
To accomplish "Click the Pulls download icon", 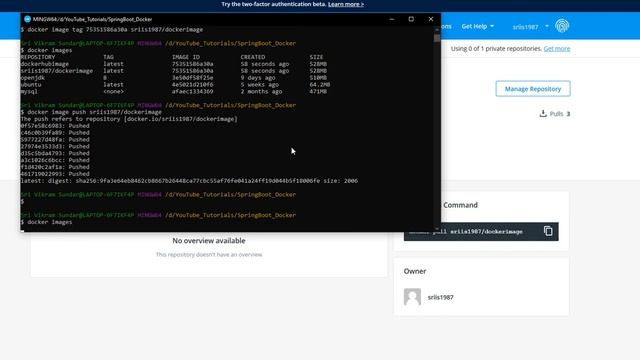I will click(x=543, y=113).
